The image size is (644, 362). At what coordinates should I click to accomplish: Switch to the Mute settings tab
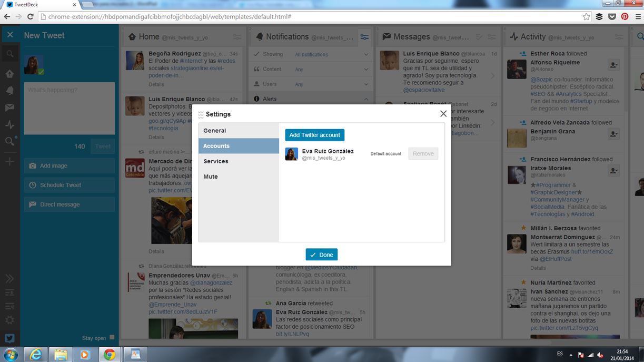[x=239, y=177]
